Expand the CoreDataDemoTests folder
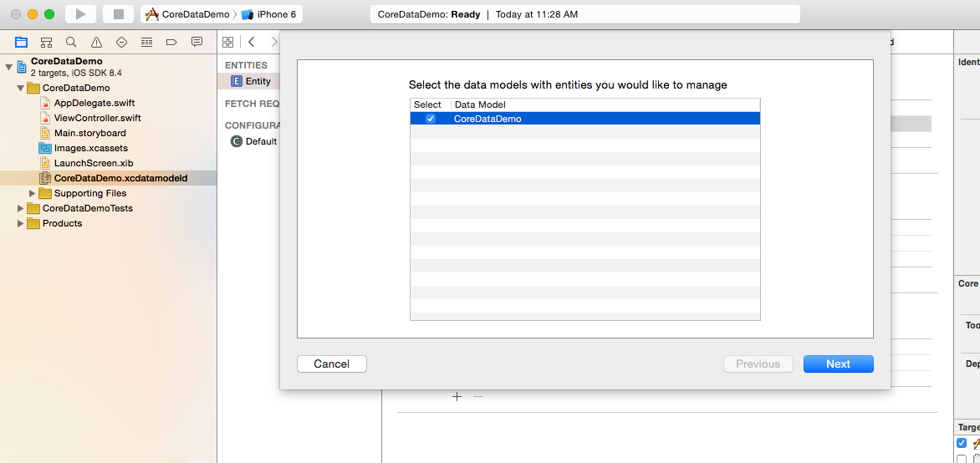Image resolution: width=980 pixels, height=463 pixels. click(21, 208)
